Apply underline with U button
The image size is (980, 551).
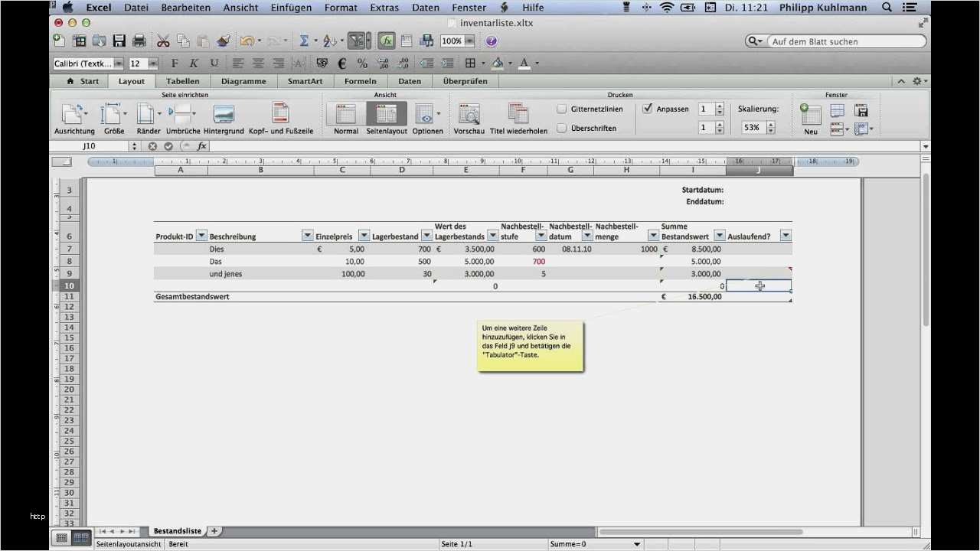point(214,64)
